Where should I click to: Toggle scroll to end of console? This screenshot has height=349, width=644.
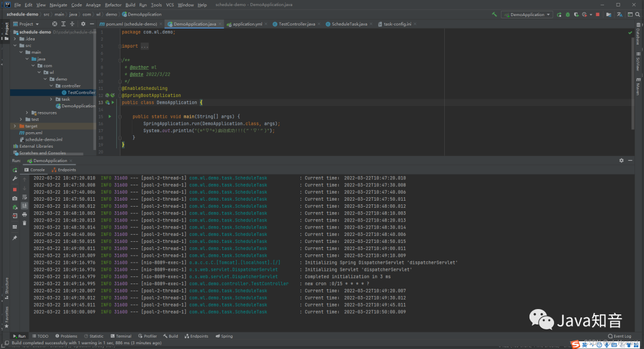coord(24,205)
